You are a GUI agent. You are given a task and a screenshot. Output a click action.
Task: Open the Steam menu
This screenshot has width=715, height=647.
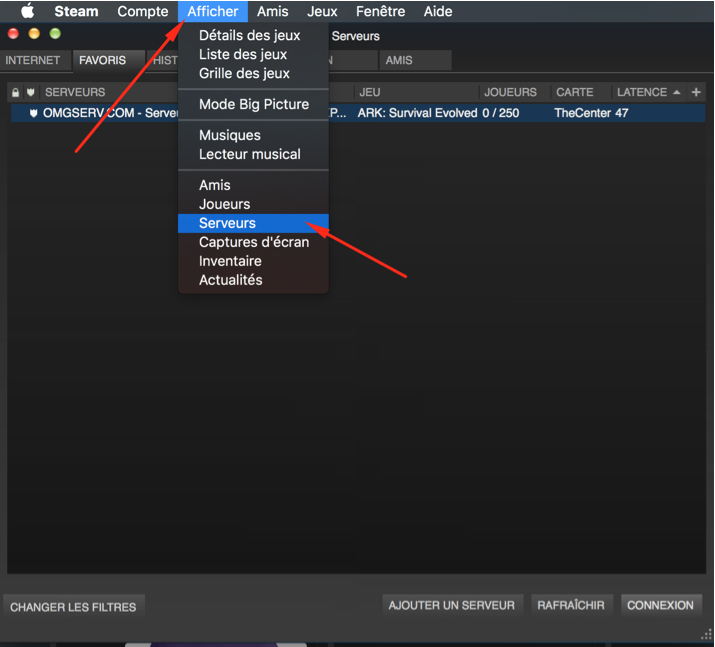click(76, 11)
